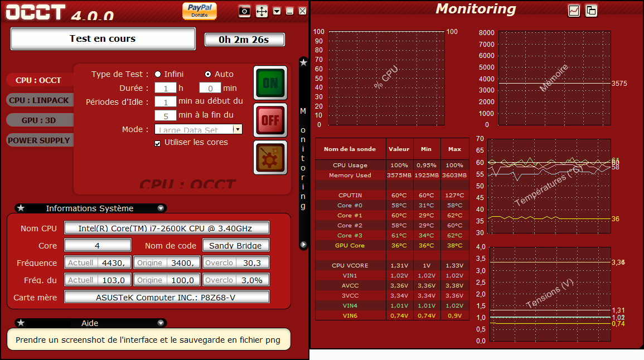Screen dimensions: 644x360
Task: Switch to the CPU : LINPACK tab
Action: pos(39,100)
